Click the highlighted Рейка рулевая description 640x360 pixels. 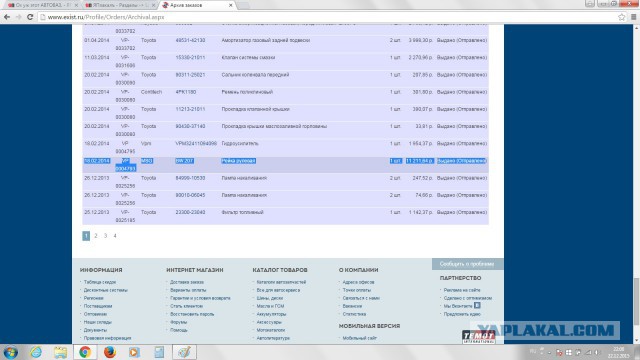238,161
